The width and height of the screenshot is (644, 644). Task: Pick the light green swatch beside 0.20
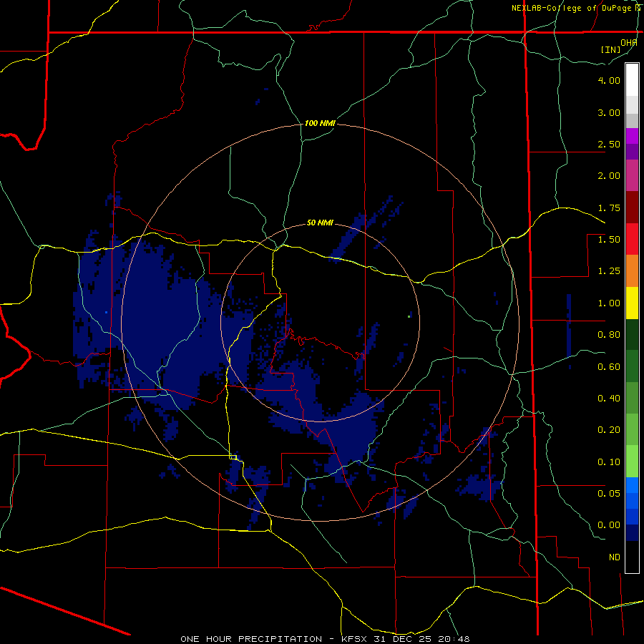pyautogui.click(x=632, y=430)
